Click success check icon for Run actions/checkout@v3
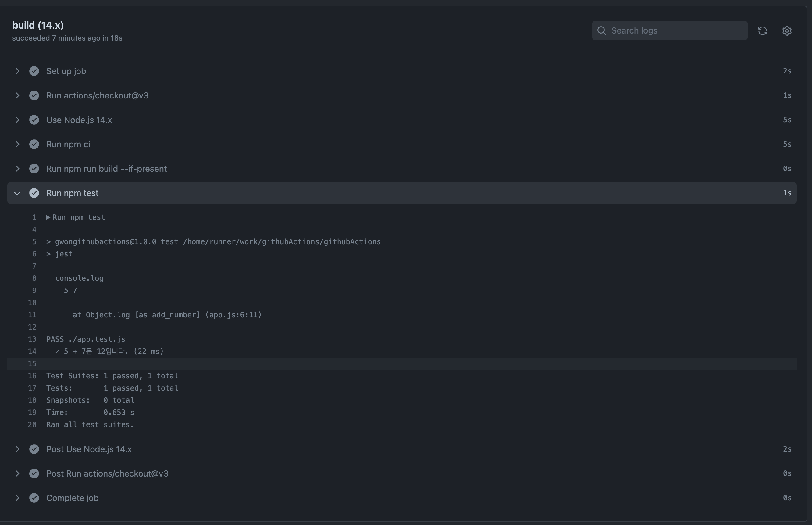Screen dimensions: 812x525 pos(34,95)
